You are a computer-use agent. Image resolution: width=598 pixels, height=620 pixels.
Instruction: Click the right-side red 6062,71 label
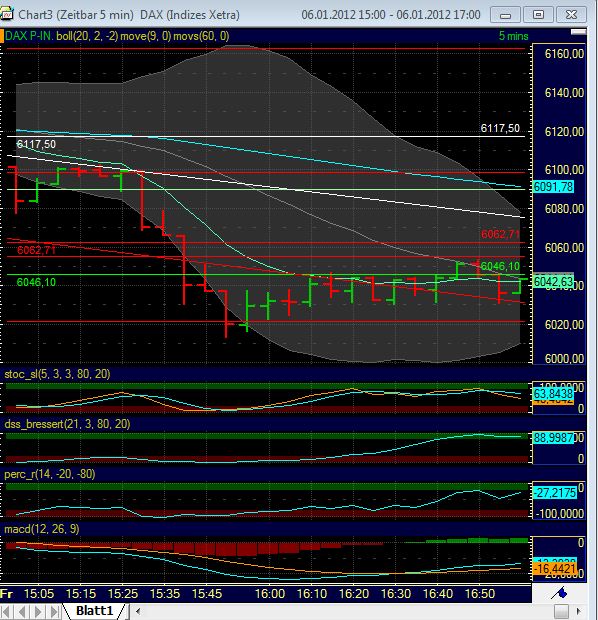coord(500,234)
